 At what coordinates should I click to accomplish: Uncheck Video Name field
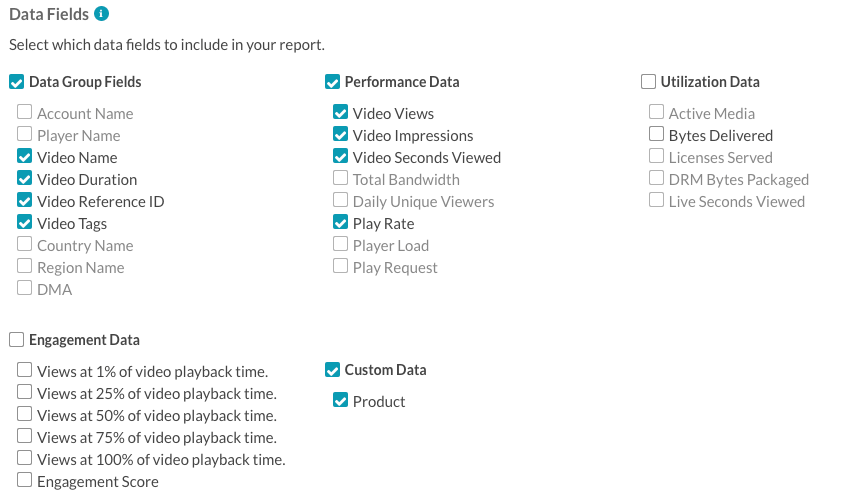(x=24, y=156)
